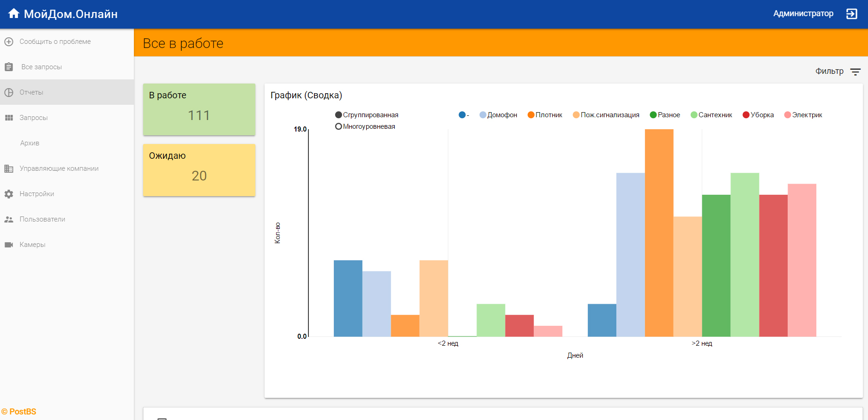Click the gear icon for Настройки
Screen dimensions: 868x420
[9, 194]
